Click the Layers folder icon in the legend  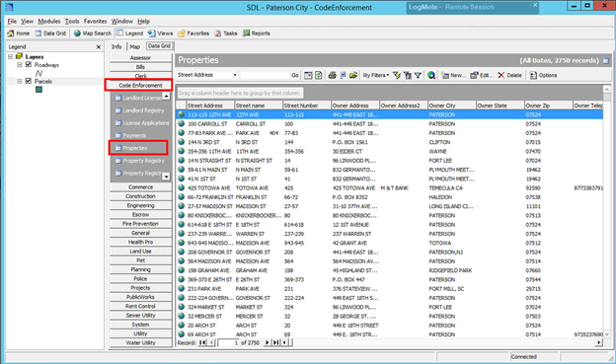coord(19,56)
